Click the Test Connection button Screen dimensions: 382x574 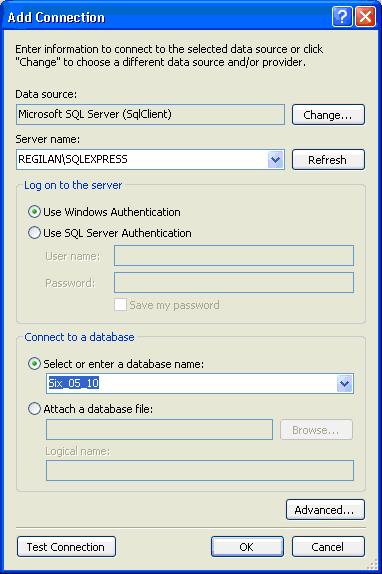click(x=66, y=547)
